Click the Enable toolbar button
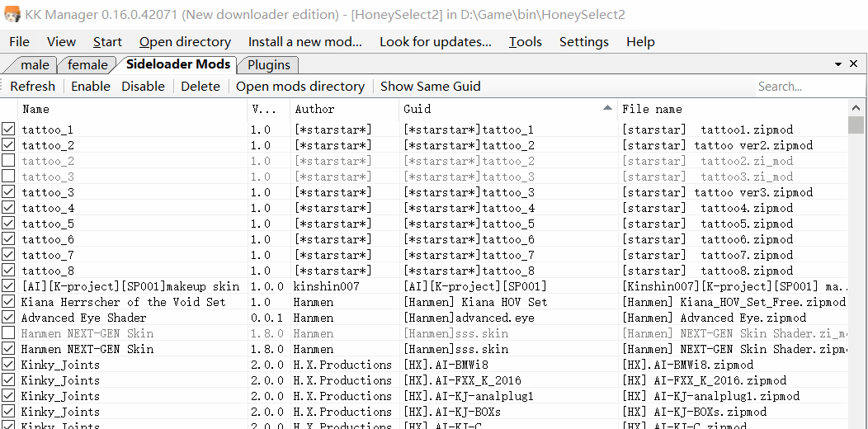 tap(91, 87)
